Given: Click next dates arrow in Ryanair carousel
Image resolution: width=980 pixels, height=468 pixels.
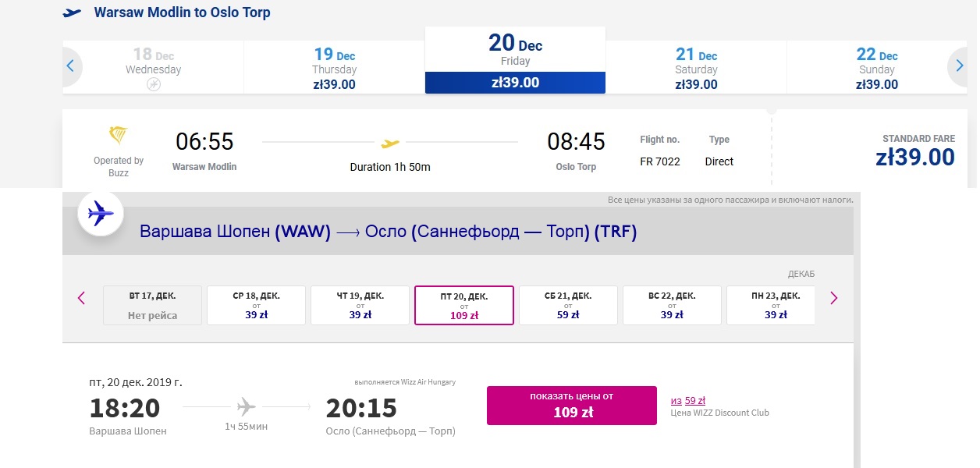Looking at the screenshot, I should click(959, 66).
